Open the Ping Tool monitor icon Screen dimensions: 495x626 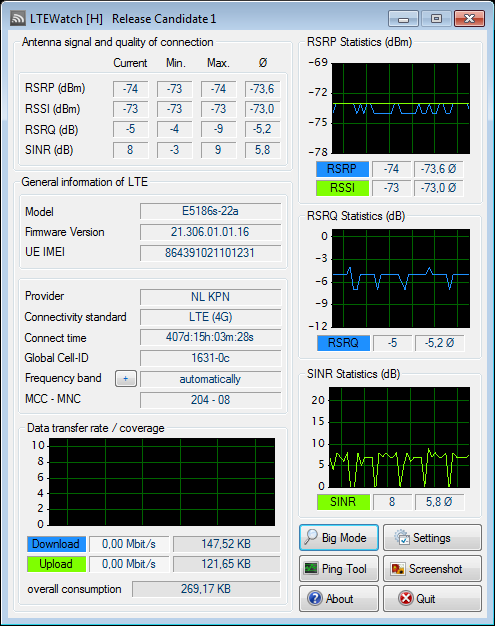(x=311, y=568)
